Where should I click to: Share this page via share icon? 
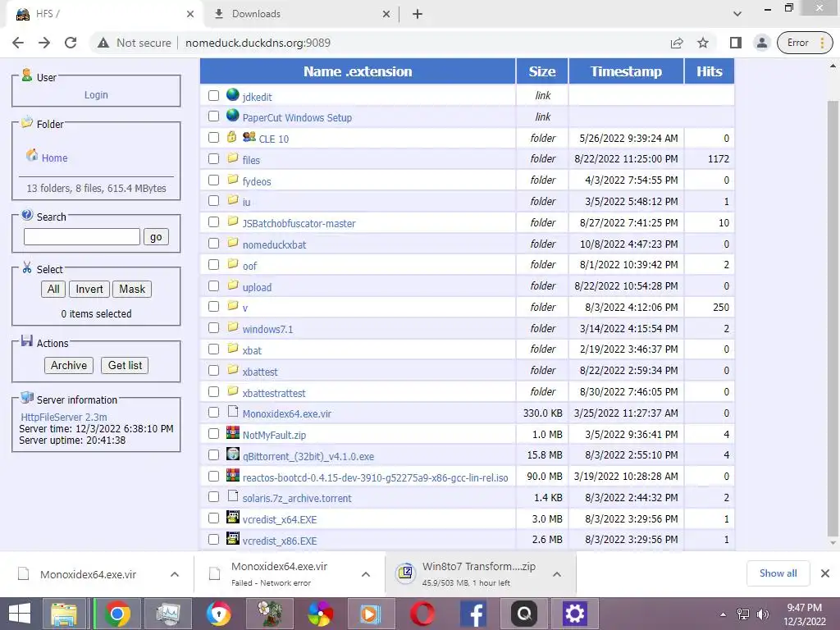point(677,43)
